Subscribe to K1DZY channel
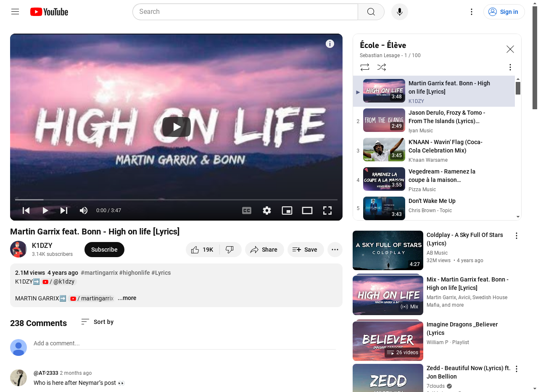Image resolution: width=538 pixels, height=392 pixels. tap(104, 250)
